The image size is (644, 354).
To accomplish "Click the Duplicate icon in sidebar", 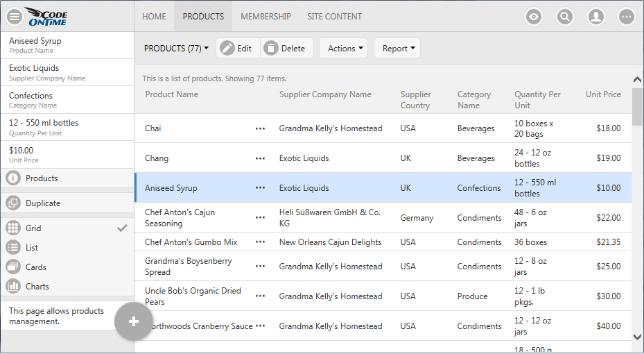I will [x=13, y=203].
